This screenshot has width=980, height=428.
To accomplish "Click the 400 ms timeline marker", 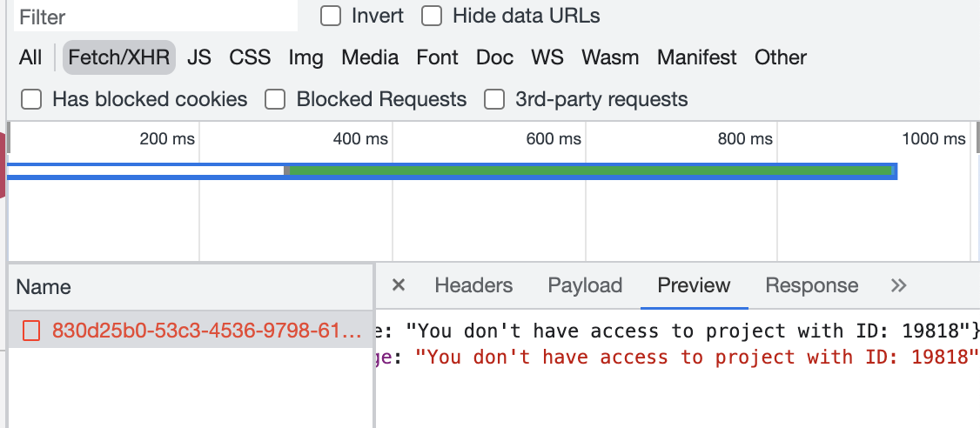I will click(360, 138).
